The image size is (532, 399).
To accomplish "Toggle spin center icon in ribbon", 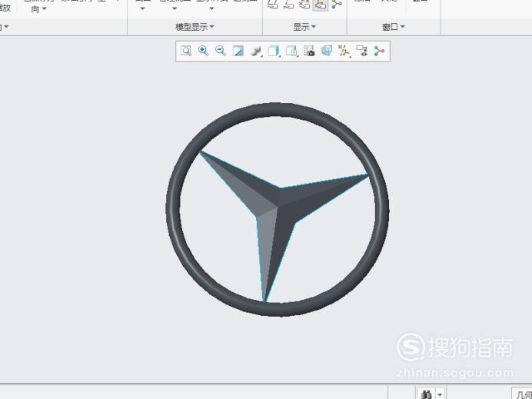I will coord(337,5).
